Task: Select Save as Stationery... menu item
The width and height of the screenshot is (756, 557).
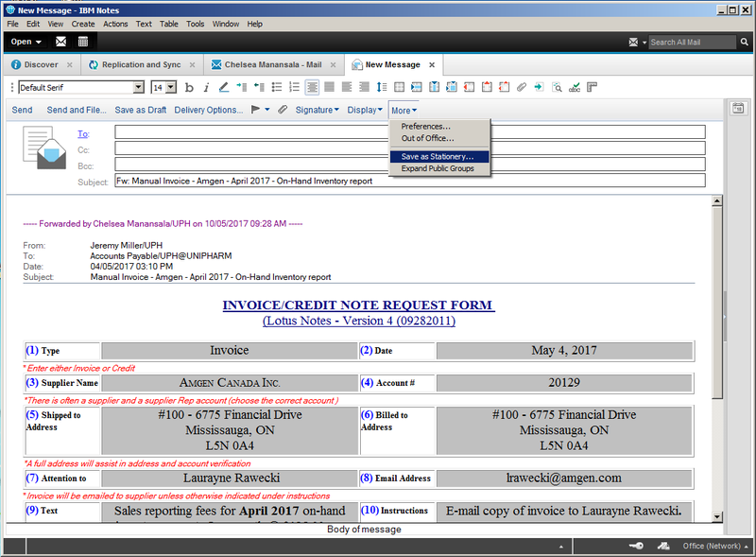Action: (x=439, y=156)
